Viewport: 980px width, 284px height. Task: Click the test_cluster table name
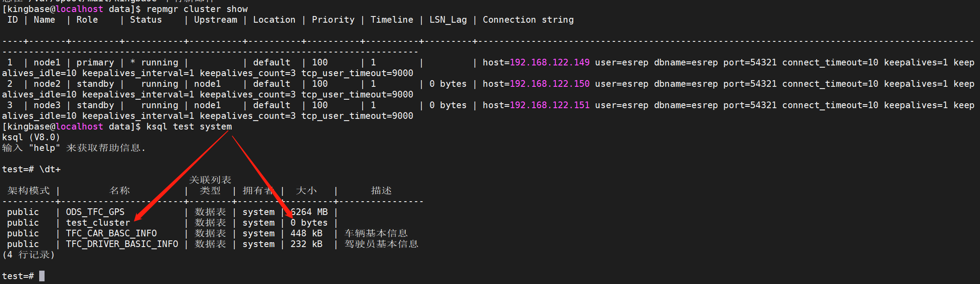pyautogui.click(x=98, y=223)
